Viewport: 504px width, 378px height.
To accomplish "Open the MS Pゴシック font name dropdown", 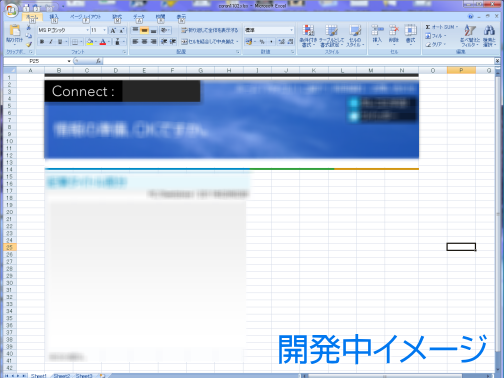I will tap(87, 30).
